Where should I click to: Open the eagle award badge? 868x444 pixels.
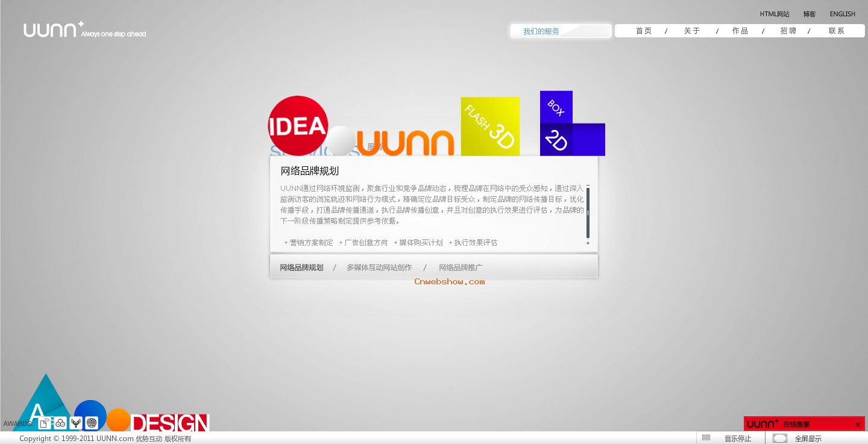click(75, 424)
